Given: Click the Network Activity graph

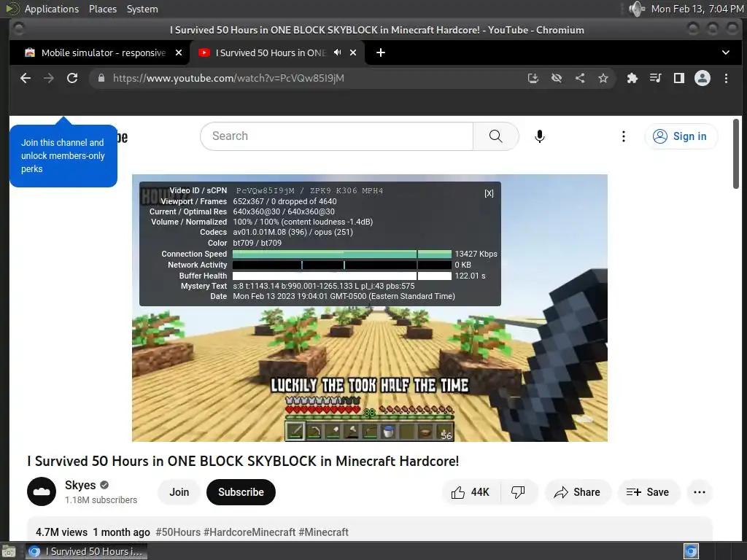Looking at the screenshot, I should 341,265.
